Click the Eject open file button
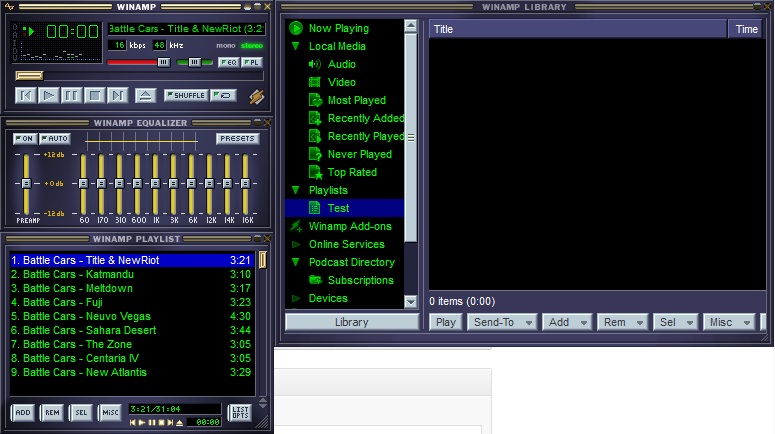 [x=145, y=95]
